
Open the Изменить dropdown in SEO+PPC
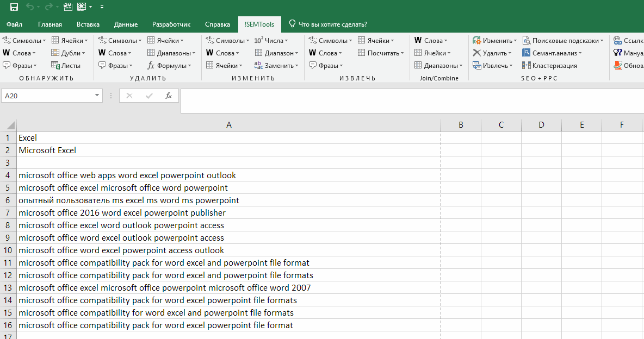pyautogui.click(x=495, y=40)
